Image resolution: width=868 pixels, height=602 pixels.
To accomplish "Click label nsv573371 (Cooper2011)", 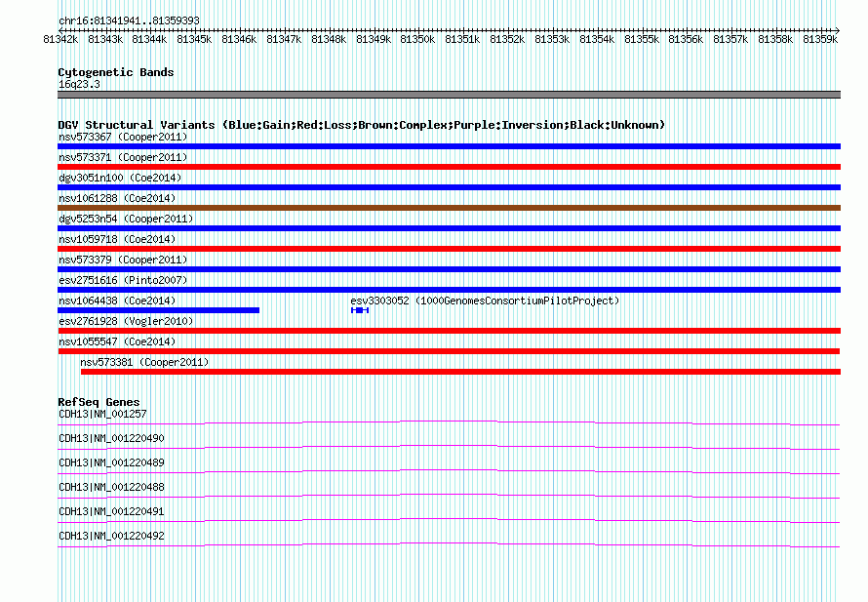I will pos(123,157).
